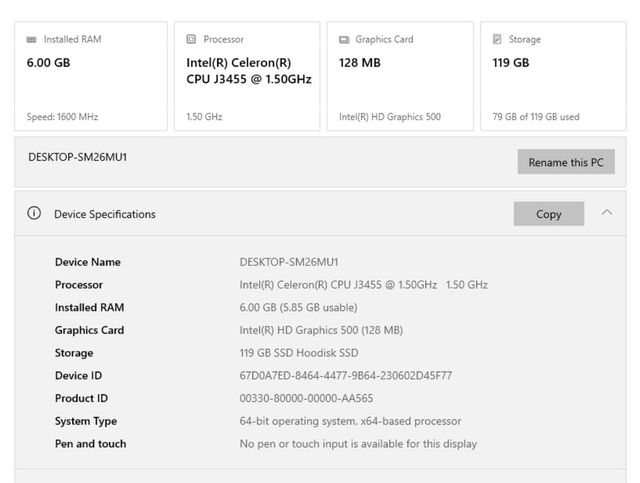This screenshot has height=483, width=640.
Task: Collapse the Device Specifications section chevron
Action: click(607, 213)
